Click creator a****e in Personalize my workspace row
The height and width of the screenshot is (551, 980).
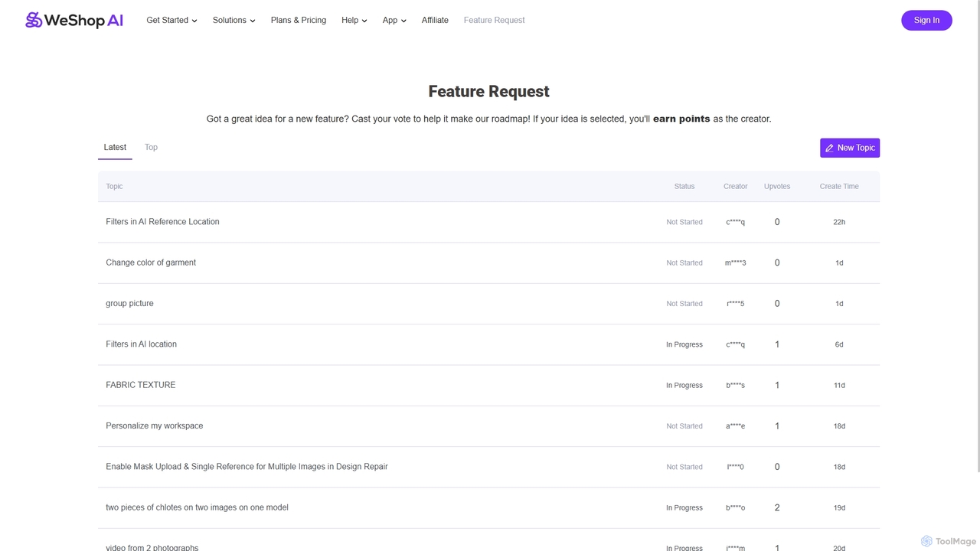(x=736, y=426)
